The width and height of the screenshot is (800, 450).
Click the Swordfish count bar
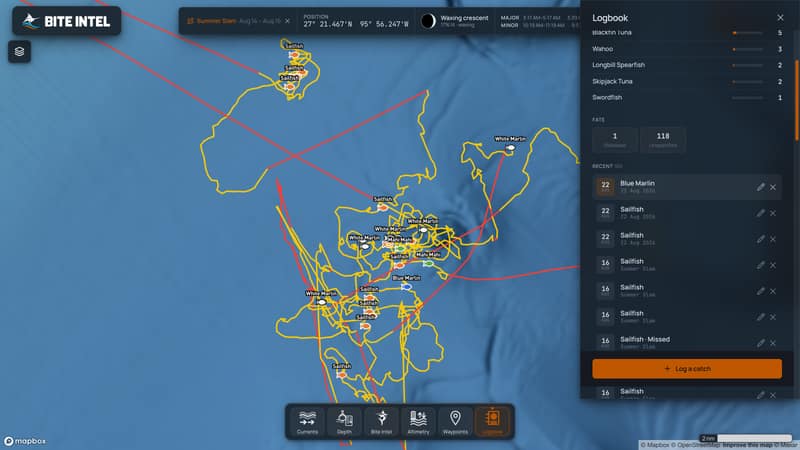(747, 97)
